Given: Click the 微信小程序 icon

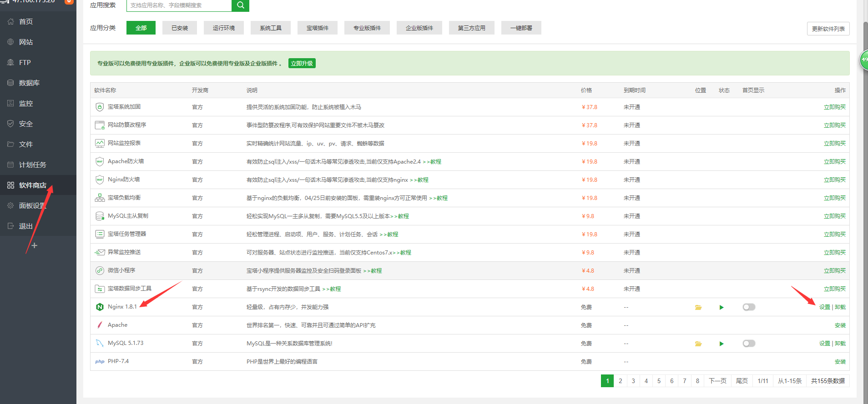Looking at the screenshot, I should [100, 270].
